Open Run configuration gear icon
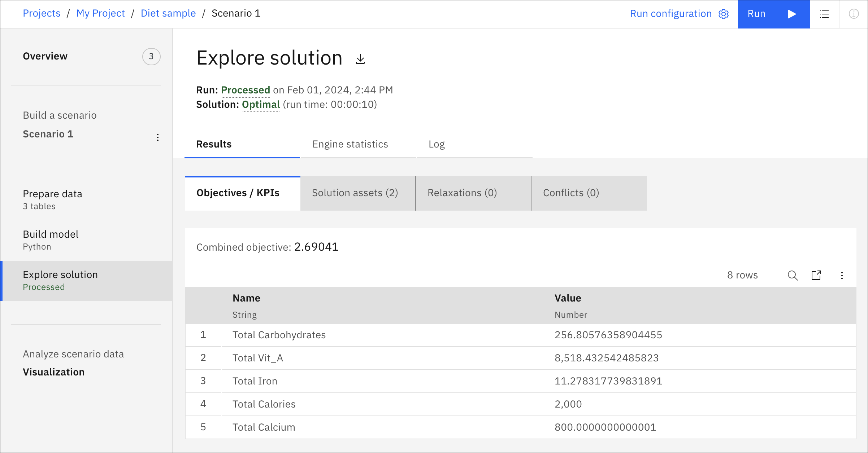Image resolution: width=868 pixels, height=453 pixels. coord(724,14)
